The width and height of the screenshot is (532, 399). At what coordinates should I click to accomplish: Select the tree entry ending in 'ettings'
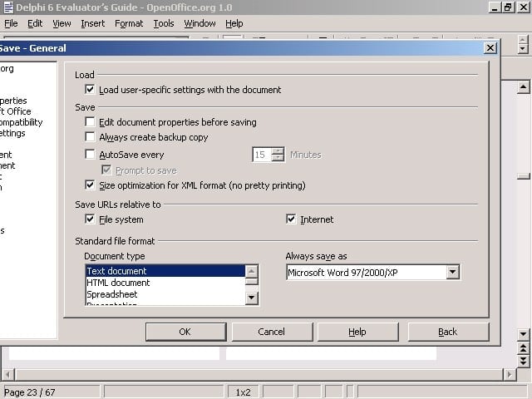(12, 133)
